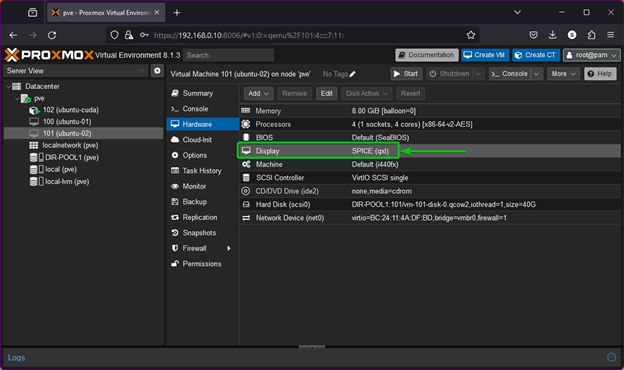Open the More actions dropdown

pyautogui.click(x=563, y=74)
